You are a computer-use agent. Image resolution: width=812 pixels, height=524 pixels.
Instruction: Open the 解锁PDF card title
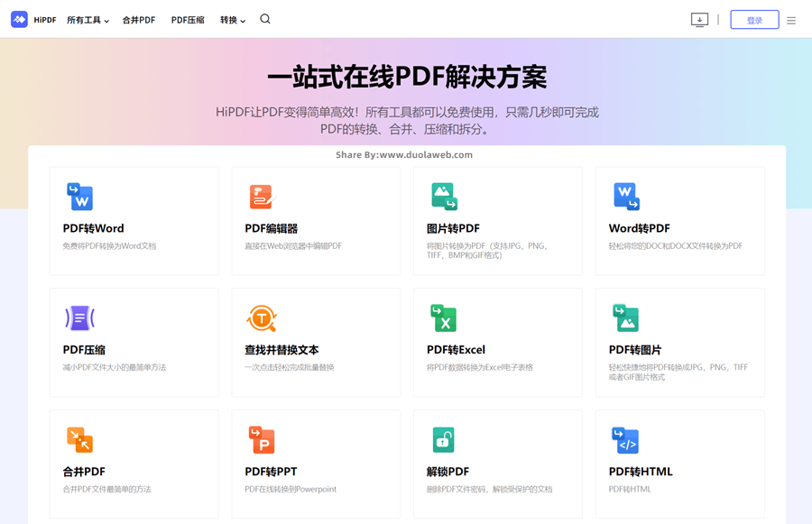448,472
